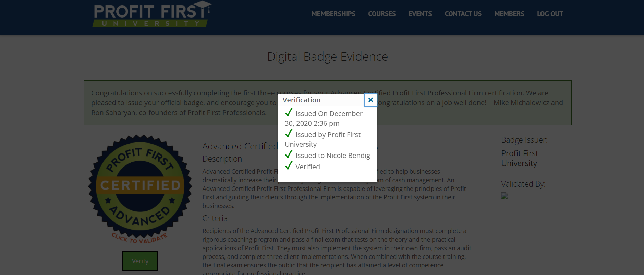Viewport: 644px width, 275px height.
Task: Click the Click To Validate text under badge
Action: coord(139,238)
